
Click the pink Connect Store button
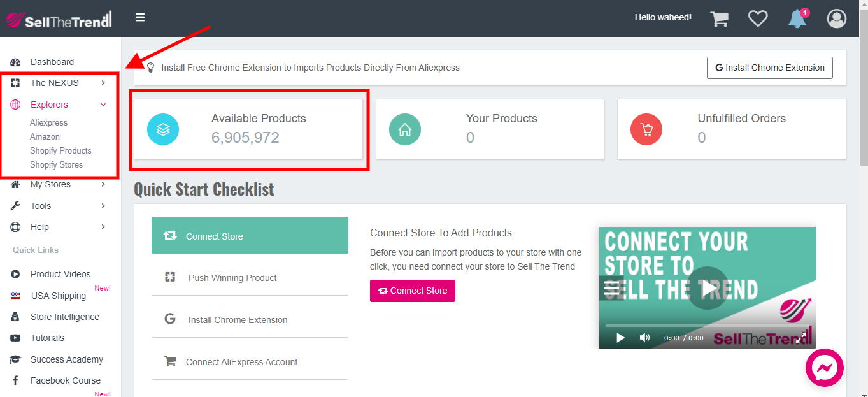tap(412, 291)
